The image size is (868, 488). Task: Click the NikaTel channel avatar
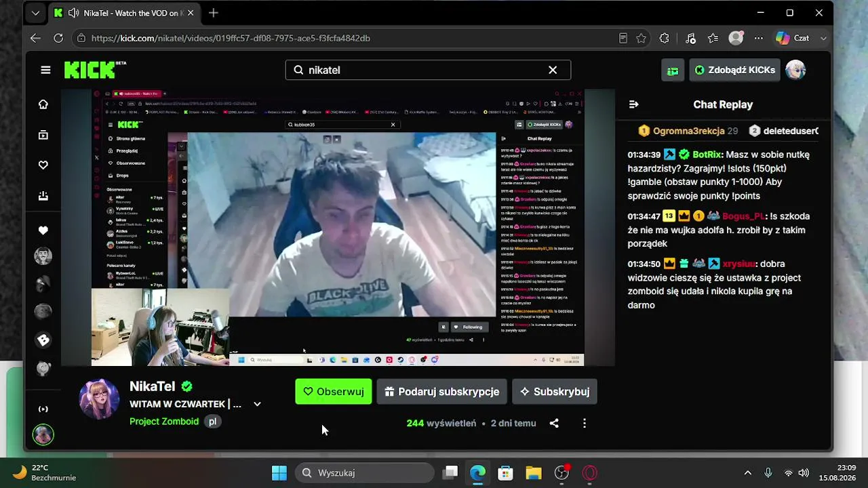pyautogui.click(x=99, y=399)
